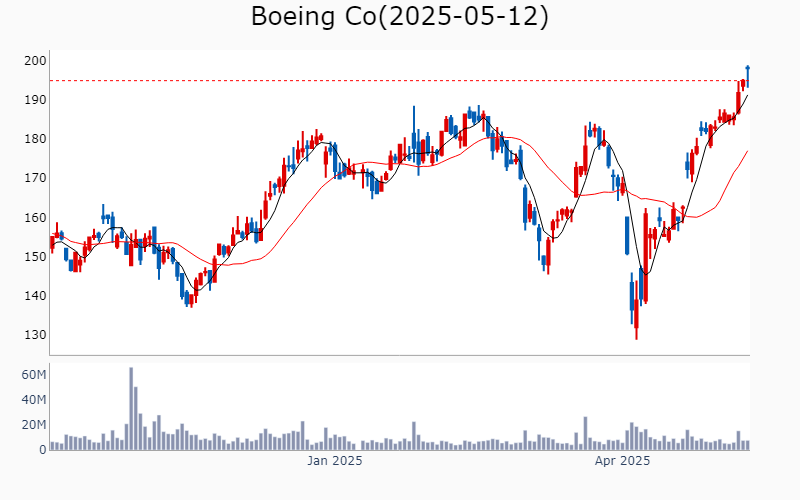Click the chart title Boeing Co(2025-05-12)
Image resolution: width=800 pixels, height=500 pixels.
point(399,16)
